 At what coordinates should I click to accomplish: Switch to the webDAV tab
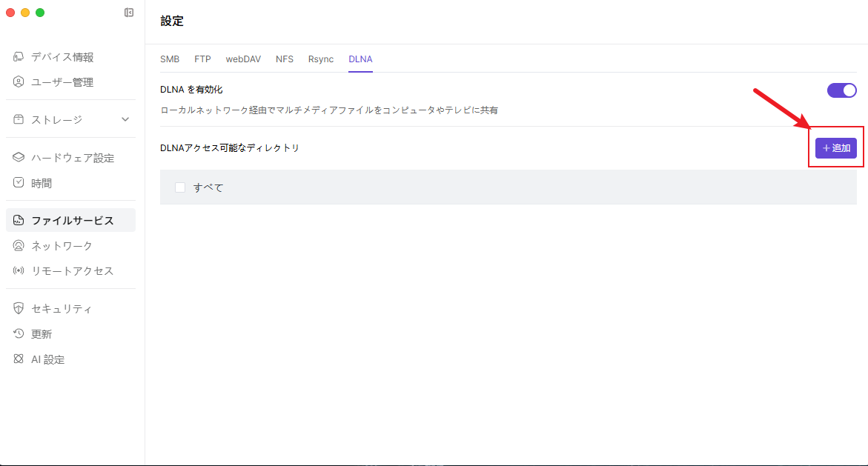(x=243, y=59)
